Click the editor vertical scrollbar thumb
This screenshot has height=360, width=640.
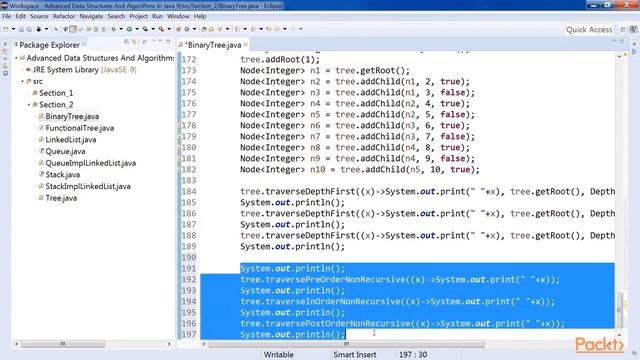619,309
